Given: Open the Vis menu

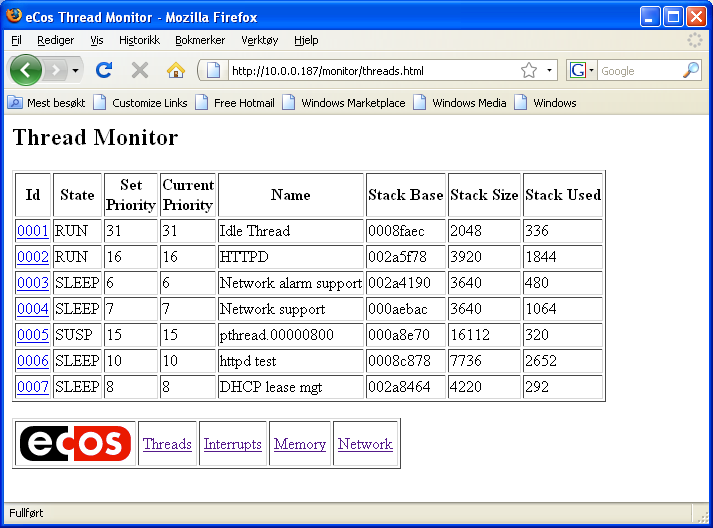Looking at the screenshot, I should point(96,40).
